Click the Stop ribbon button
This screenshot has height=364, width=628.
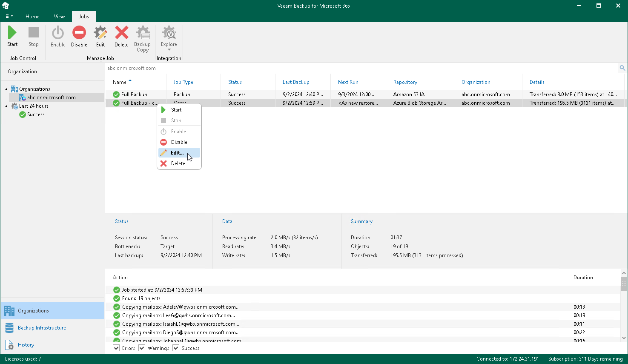(34, 36)
